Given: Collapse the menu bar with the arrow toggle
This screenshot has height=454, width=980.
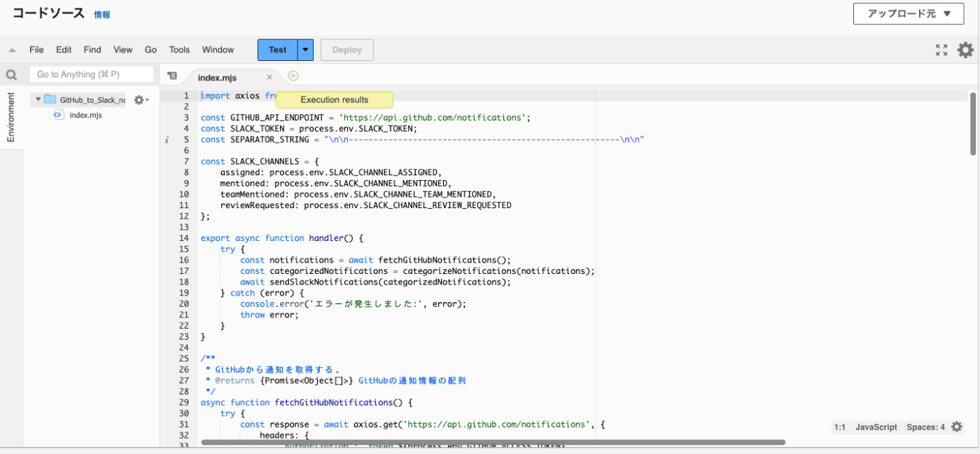Looking at the screenshot, I should (x=11, y=50).
